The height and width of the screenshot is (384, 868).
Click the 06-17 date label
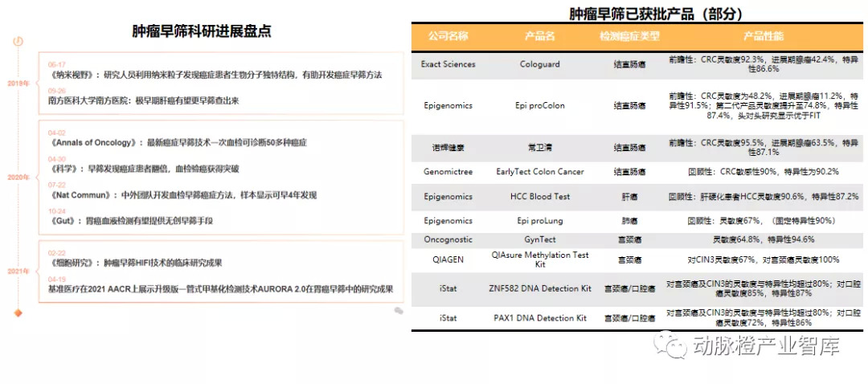tap(56, 64)
